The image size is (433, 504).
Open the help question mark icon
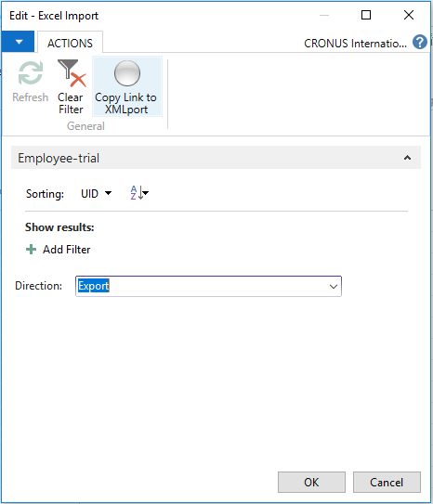[419, 42]
